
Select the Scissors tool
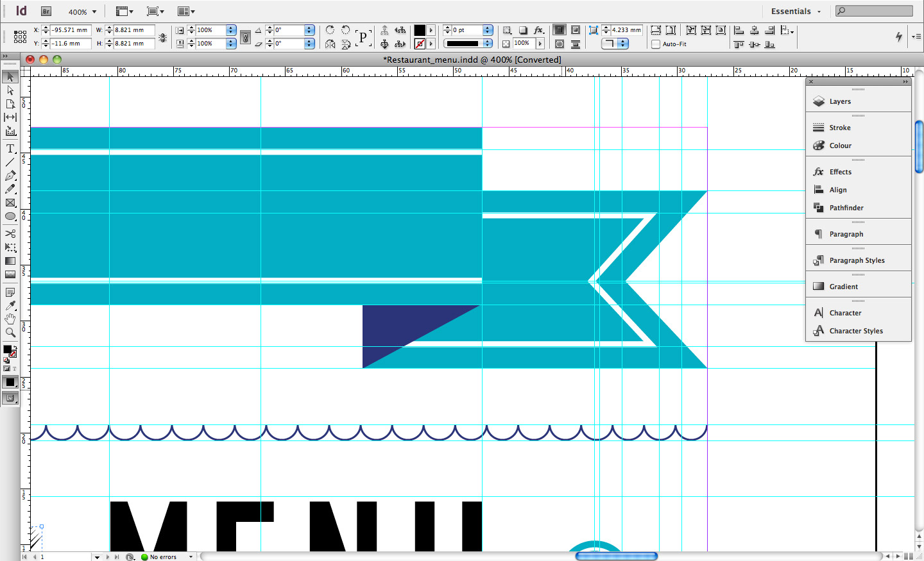10,234
